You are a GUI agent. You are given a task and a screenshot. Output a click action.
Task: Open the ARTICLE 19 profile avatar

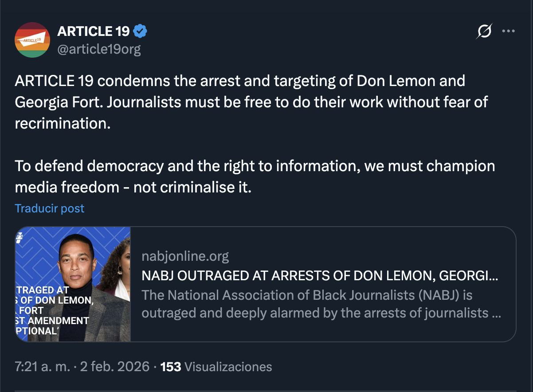[x=32, y=40]
